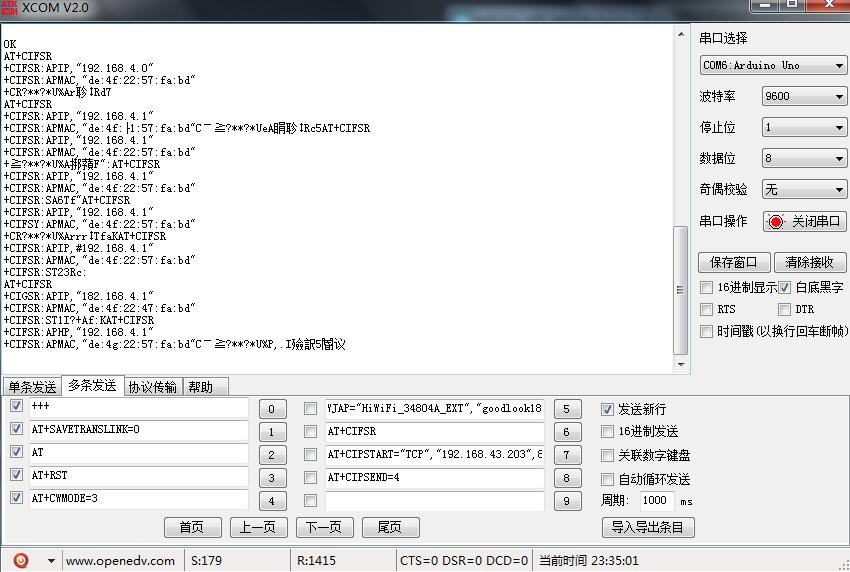
Task: Click 清除接收 to clear received data
Action: [810, 262]
